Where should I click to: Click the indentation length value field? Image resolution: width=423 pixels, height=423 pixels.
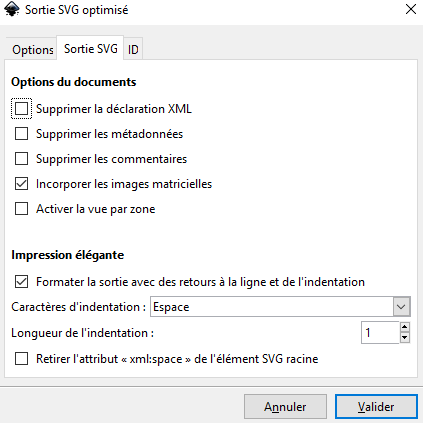click(x=380, y=332)
